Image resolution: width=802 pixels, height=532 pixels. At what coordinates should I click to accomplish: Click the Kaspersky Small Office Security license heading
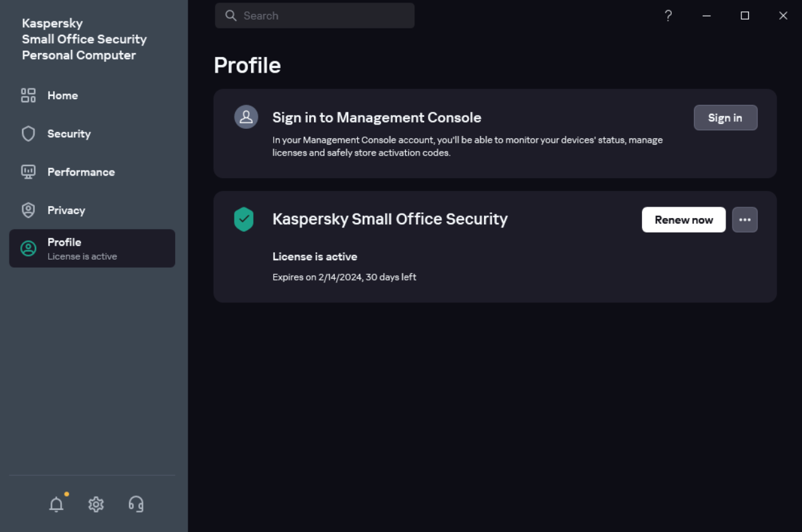[x=390, y=219]
